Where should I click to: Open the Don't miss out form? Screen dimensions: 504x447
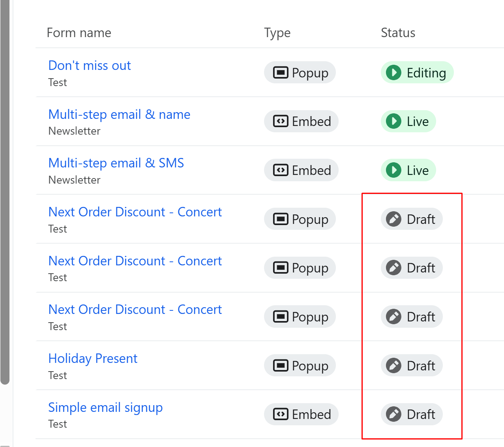click(x=90, y=66)
